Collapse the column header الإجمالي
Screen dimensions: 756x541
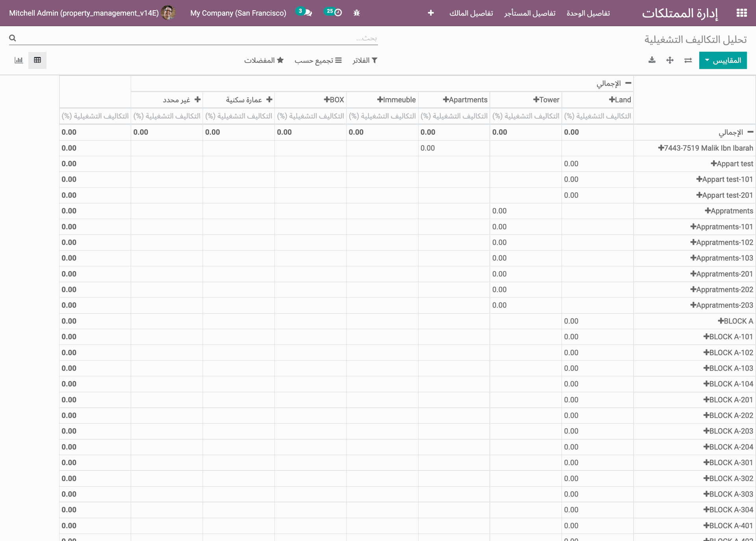614,84
